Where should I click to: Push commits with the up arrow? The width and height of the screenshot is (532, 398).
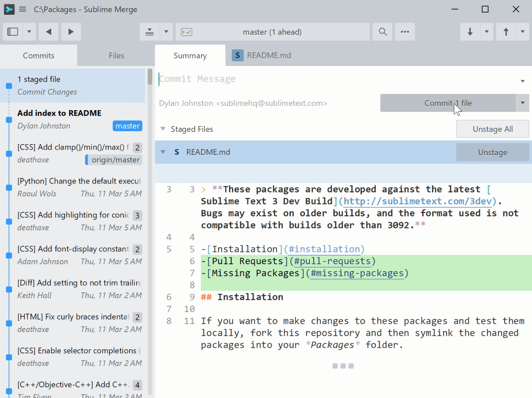pos(506,32)
